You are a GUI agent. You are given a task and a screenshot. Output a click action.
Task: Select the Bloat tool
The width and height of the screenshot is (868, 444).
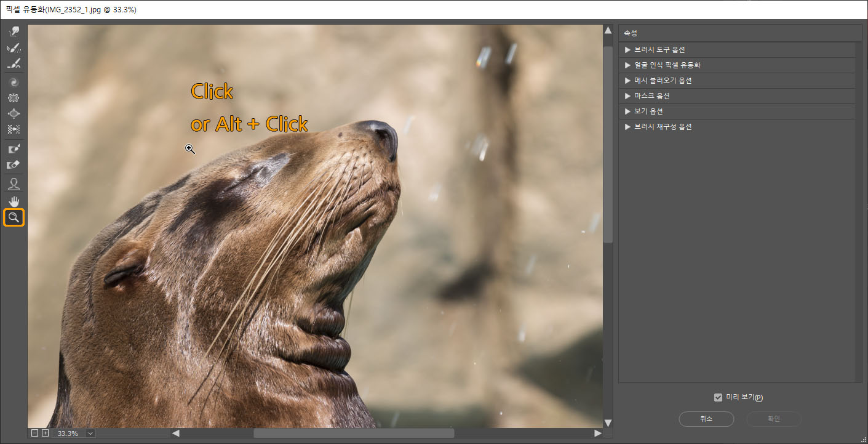(14, 113)
